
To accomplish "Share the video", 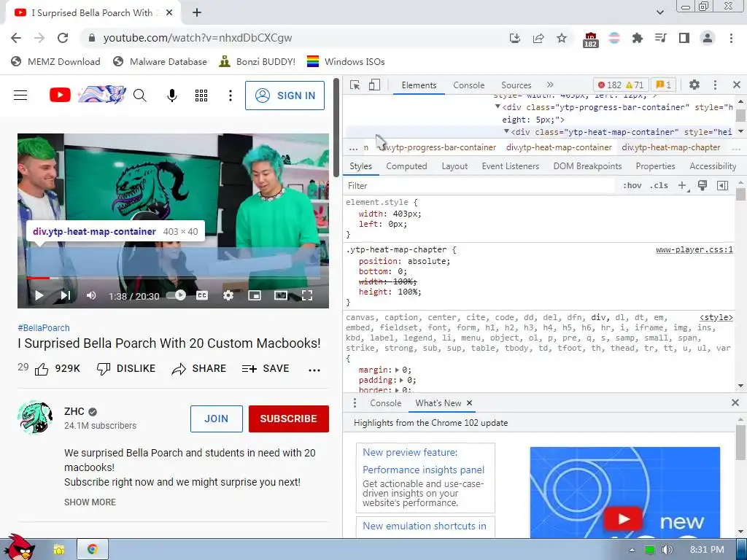I will pos(198,368).
